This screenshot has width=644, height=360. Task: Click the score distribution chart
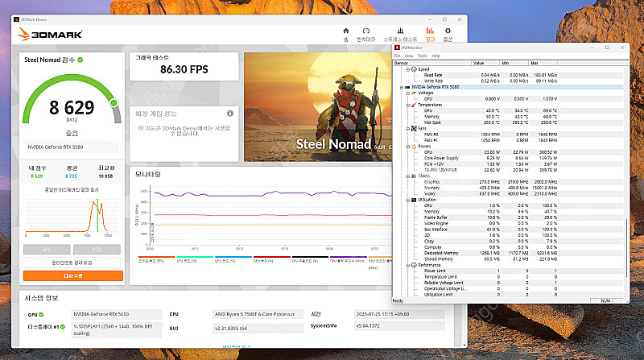72,217
